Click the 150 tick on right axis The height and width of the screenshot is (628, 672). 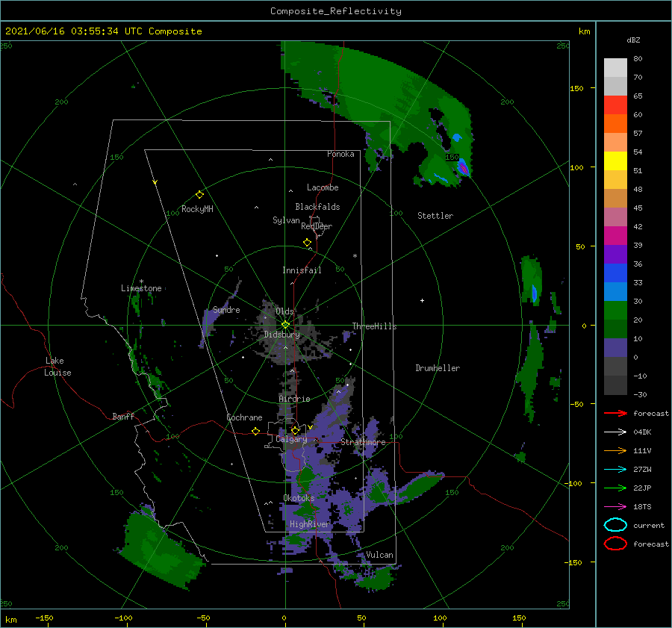point(576,88)
